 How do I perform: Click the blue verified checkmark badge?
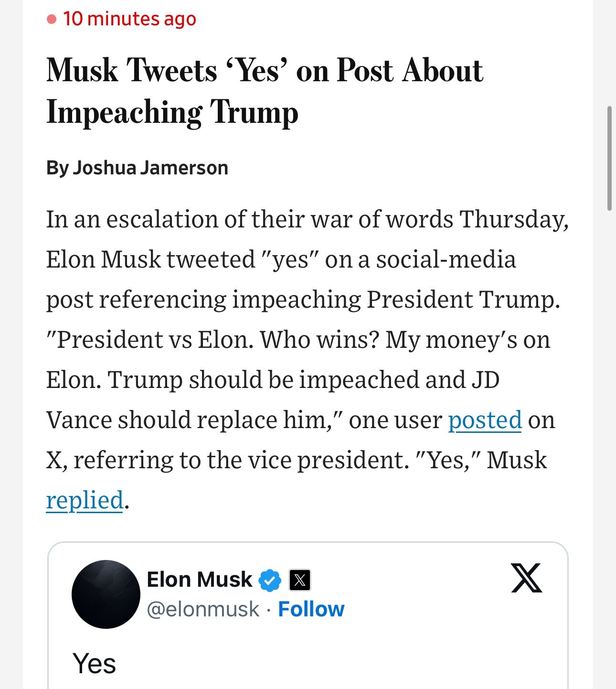pos(270,580)
